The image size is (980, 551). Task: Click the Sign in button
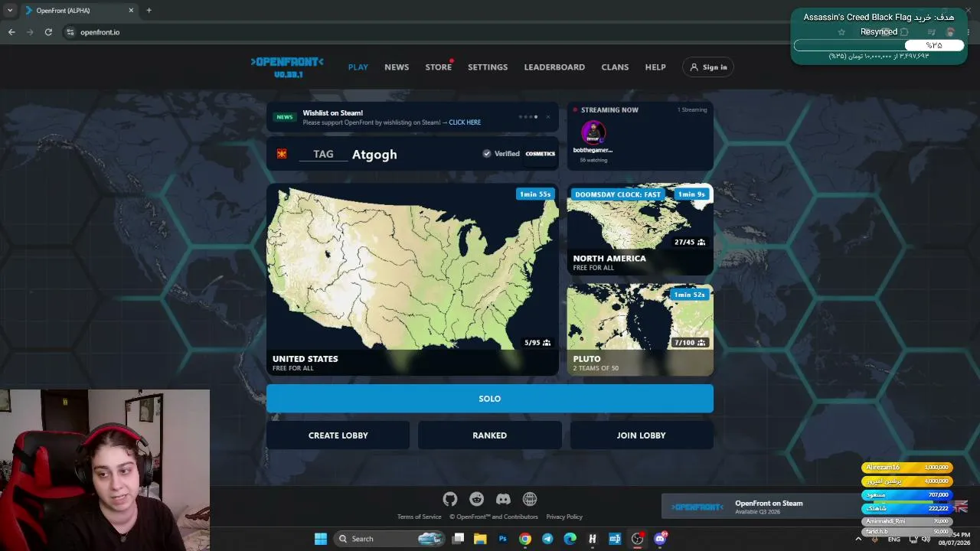(x=708, y=67)
